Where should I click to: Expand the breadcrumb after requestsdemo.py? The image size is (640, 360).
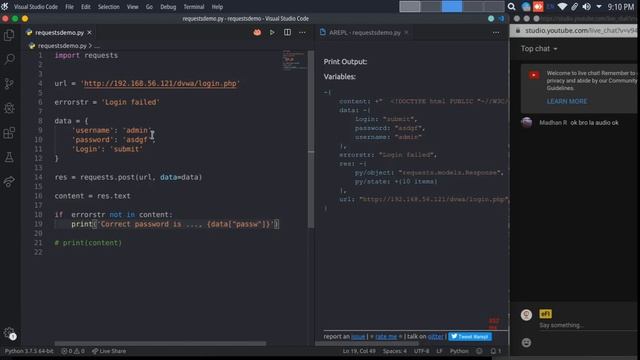pos(97,46)
